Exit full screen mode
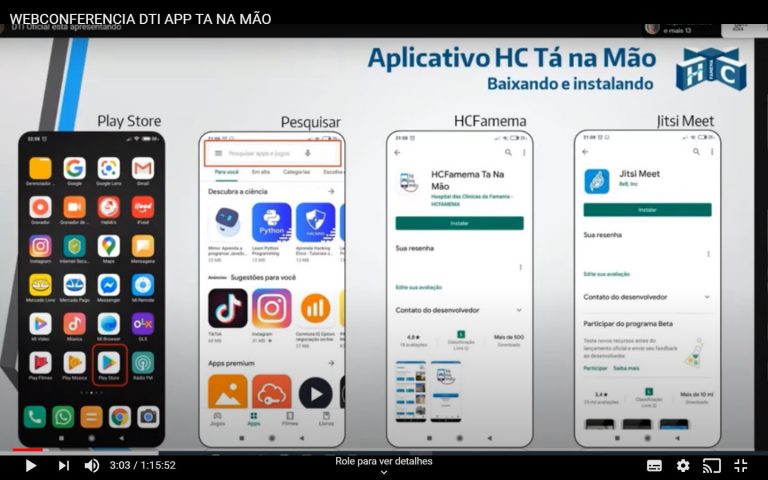The height and width of the screenshot is (480, 768). 741,465
